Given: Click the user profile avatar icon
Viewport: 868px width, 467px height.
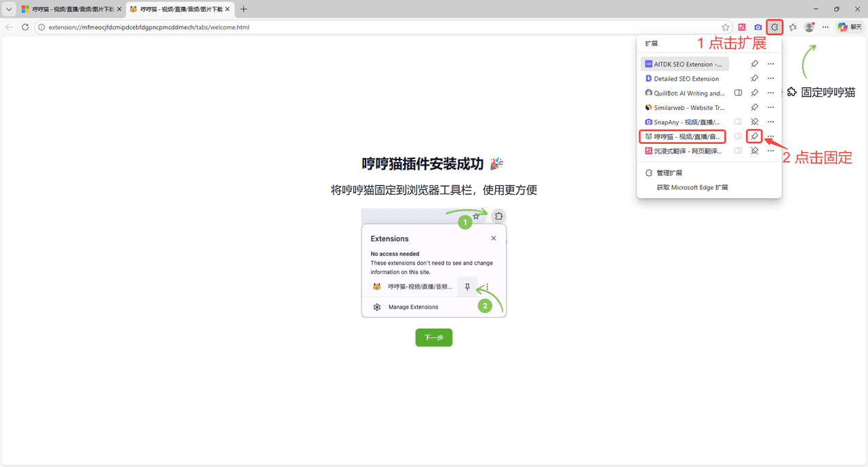Looking at the screenshot, I should pos(809,27).
